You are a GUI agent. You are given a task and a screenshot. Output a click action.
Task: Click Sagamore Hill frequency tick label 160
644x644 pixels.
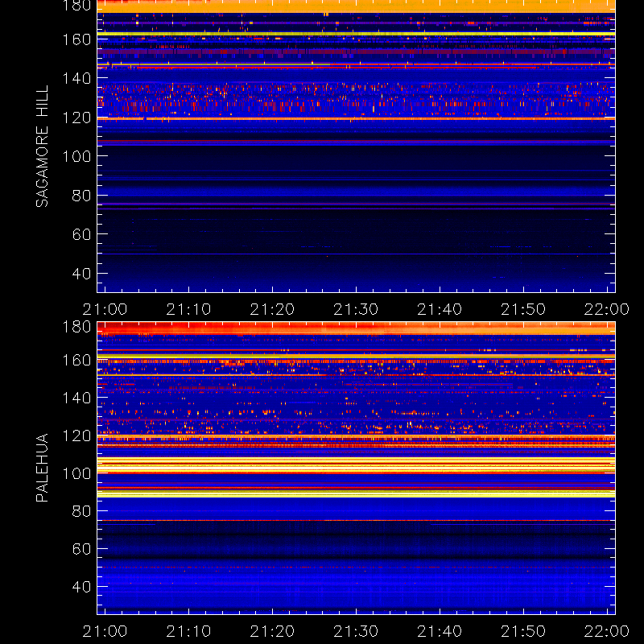(76, 39)
